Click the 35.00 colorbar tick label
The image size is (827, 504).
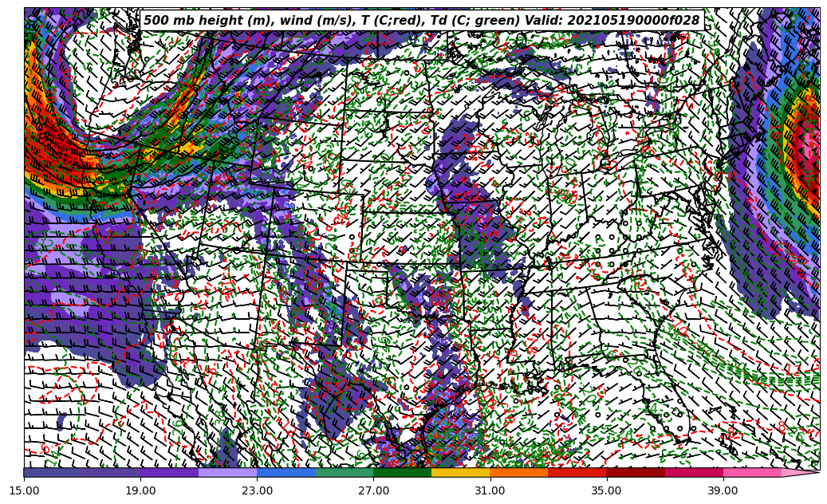pos(607,490)
